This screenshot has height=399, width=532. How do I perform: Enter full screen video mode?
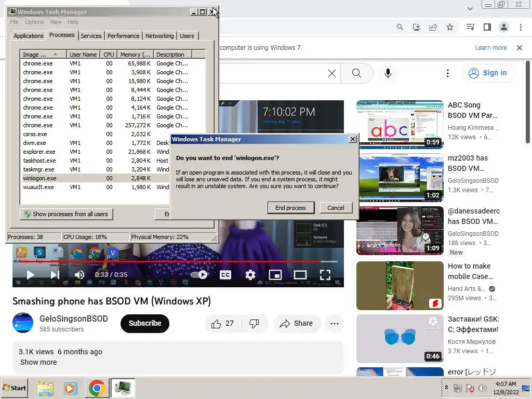(x=325, y=274)
